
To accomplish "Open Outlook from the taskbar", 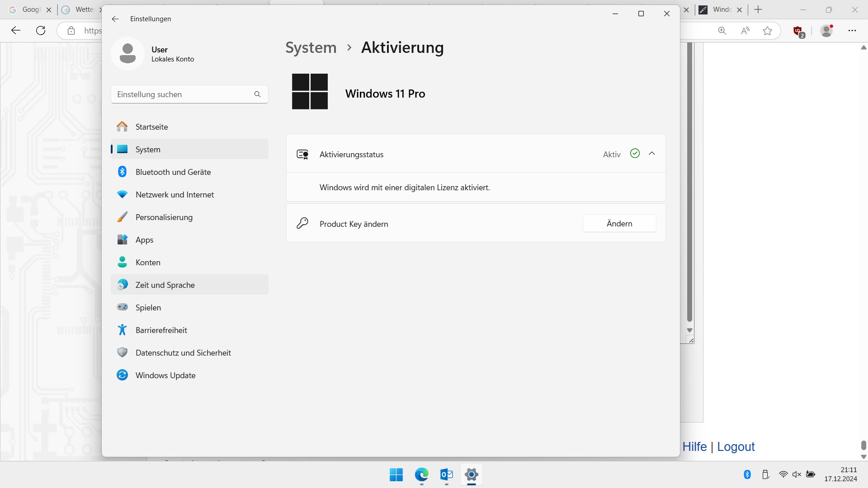I will tap(447, 475).
